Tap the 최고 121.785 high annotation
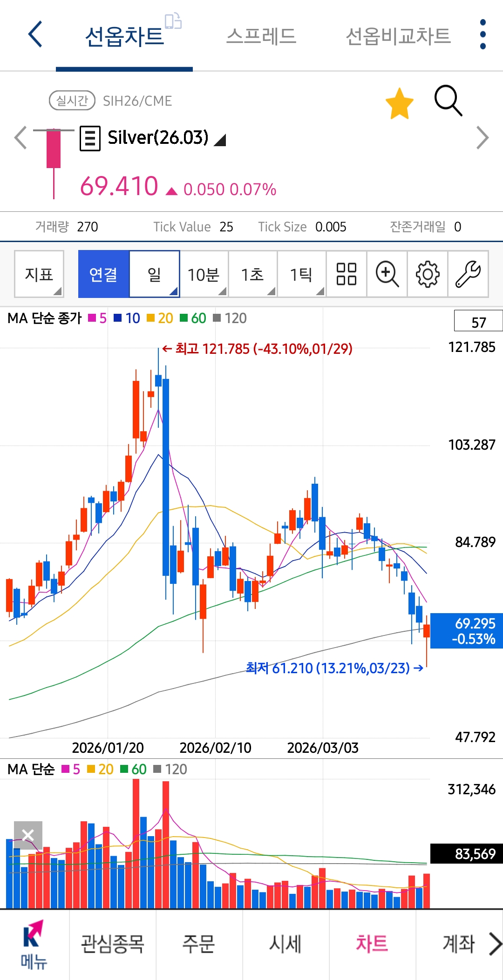This screenshot has width=503, height=980. 257,349
